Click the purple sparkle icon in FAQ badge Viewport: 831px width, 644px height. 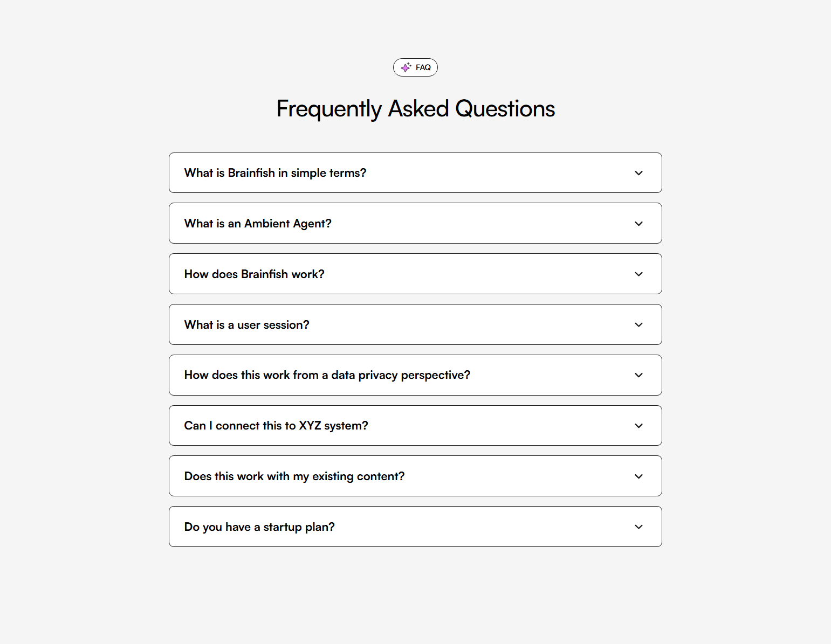[406, 67]
